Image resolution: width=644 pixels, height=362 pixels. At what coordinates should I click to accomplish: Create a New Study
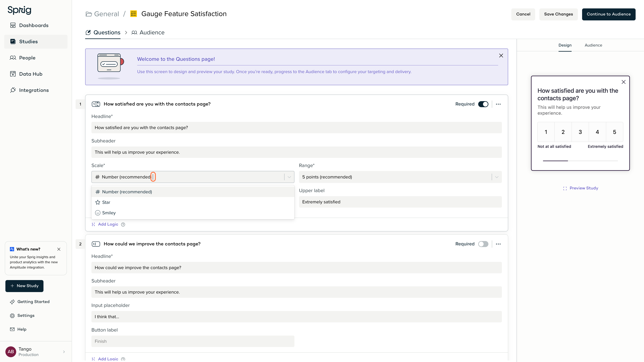point(24,286)
